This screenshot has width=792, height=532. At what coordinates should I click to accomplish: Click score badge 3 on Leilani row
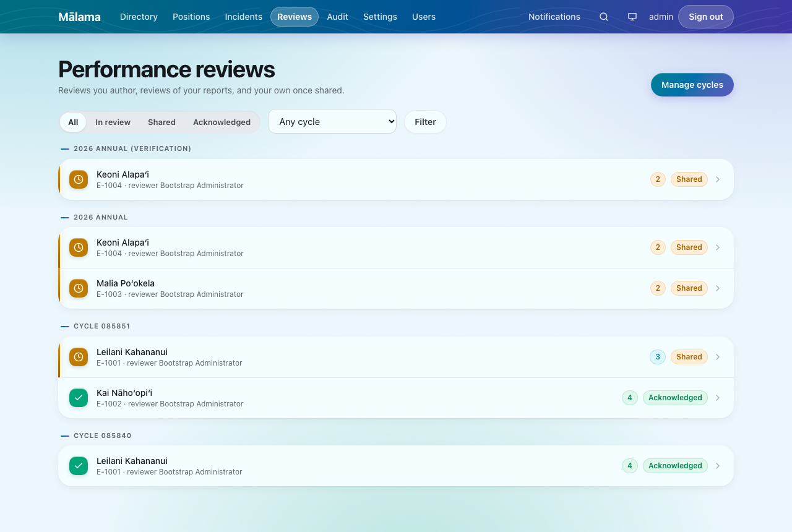[x=658, y=357]
